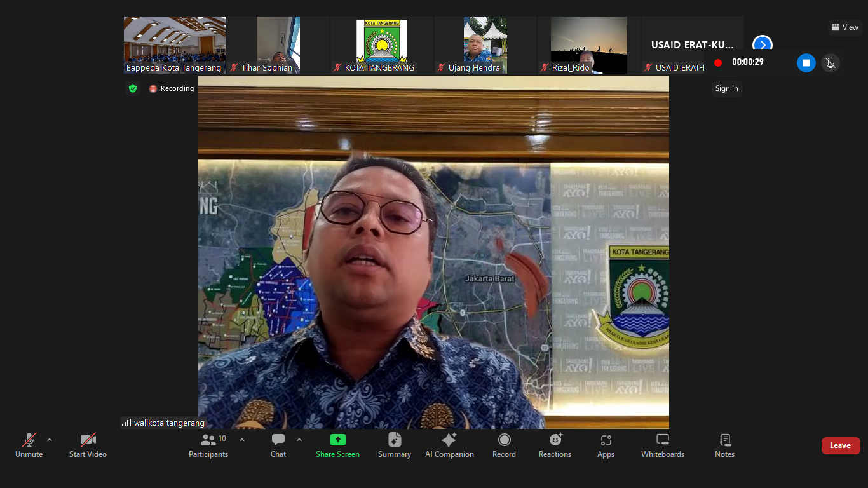This screenshot has width=868, height=488.
Task: Launch AI Companion
Action: coord(449,445)
